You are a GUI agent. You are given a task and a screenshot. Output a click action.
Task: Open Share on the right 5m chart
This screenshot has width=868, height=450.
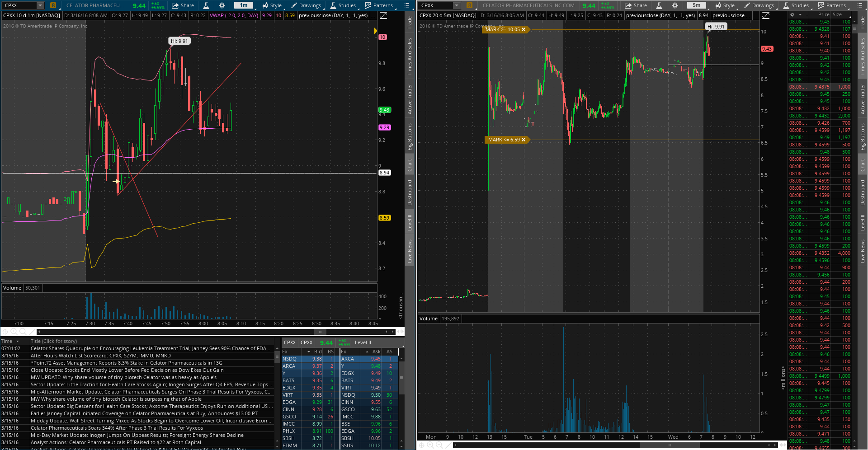coord(636,5)
